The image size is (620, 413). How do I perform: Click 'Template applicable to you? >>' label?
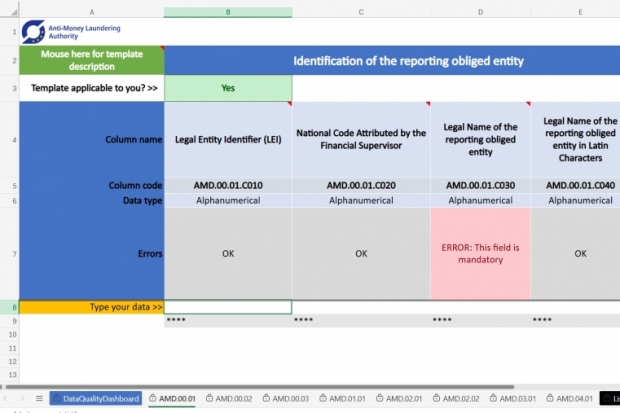click(x=95, y=88)
